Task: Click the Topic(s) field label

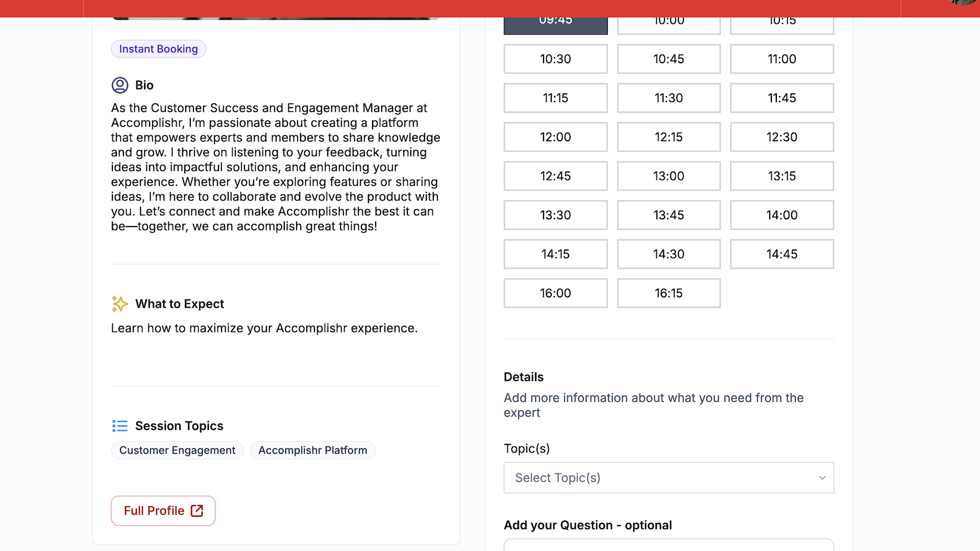Action: [x=527, y=448]
